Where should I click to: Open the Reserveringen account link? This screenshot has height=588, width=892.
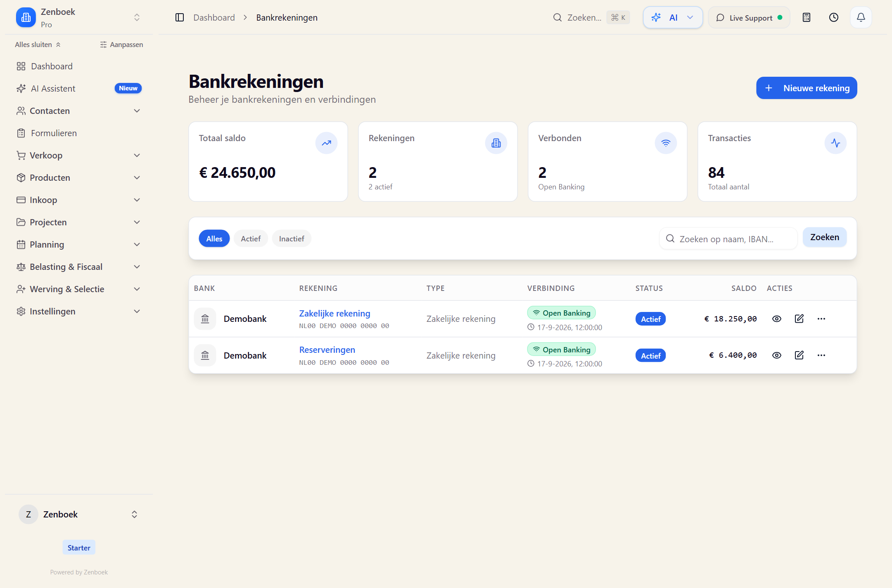327,350
